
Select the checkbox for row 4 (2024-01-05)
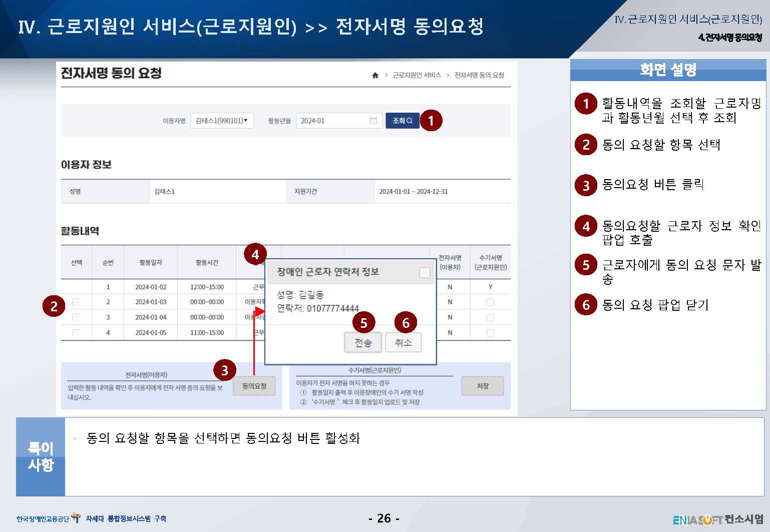[76, 333]
